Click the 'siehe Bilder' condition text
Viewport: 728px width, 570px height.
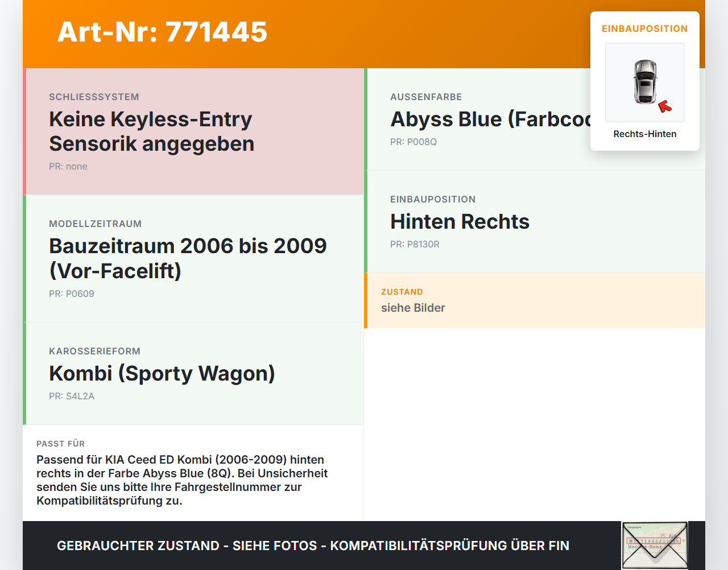point(413,308)
